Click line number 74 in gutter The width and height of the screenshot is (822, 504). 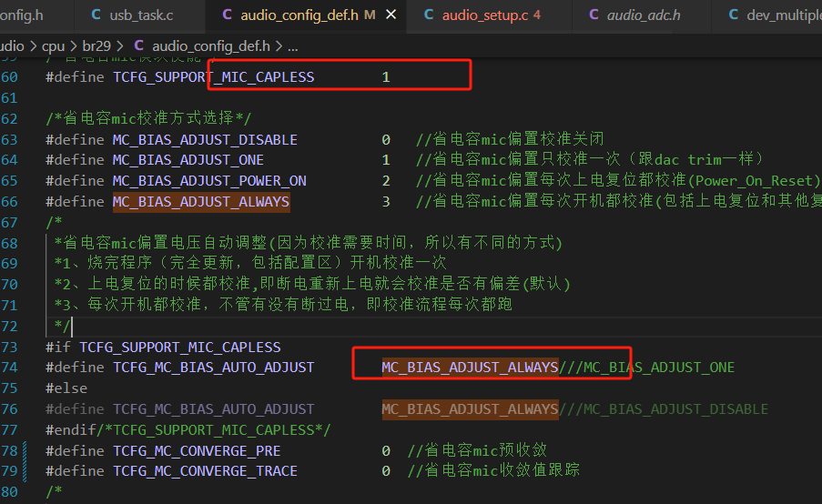pos(9,368)
